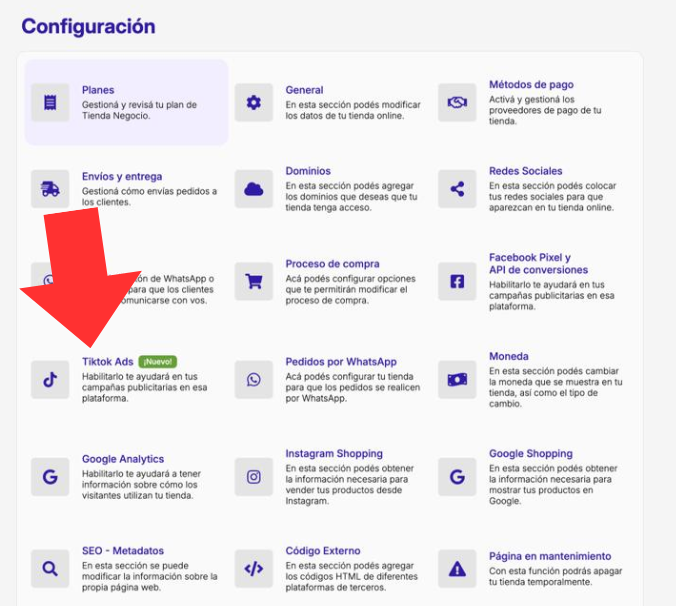Go to SEO - Metadatos section title
676x606 pixels.
click(122, 551)
